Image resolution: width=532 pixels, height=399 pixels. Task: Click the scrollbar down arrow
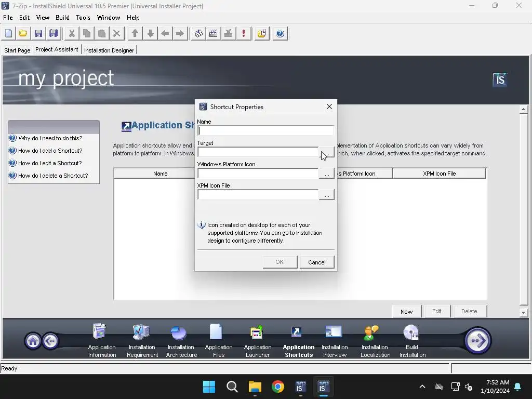pyautogui.click(x=523, y=312)
